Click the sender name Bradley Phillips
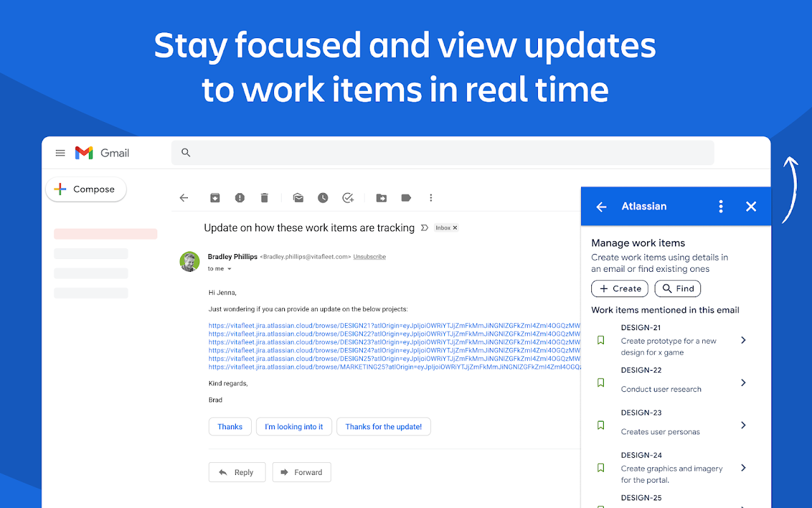The height and width of the screenshot is (508, 812). pos(232,257)
